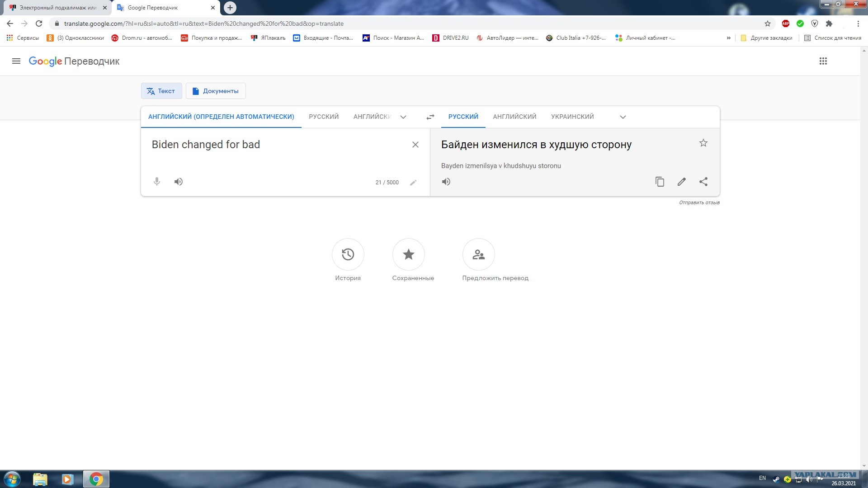Viewport: 868px width, 488px height.
Task: Select auto-detected English source tab
Action: [x=221, y=117]
